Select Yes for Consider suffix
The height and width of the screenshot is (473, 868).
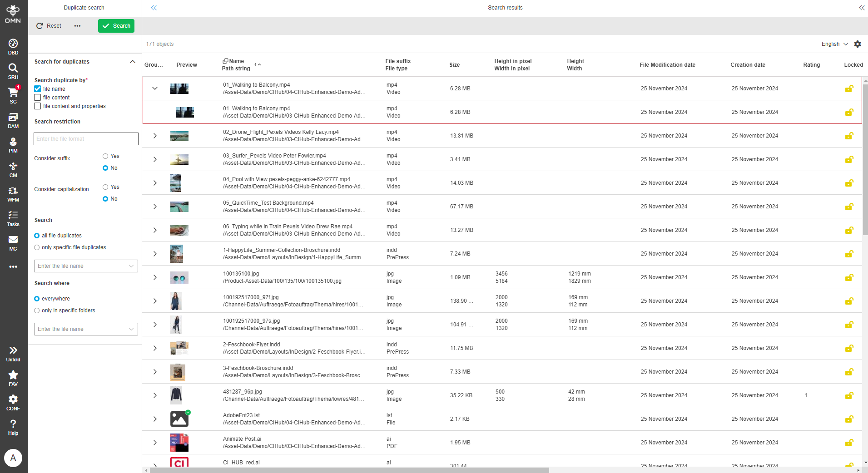(104, 156)
